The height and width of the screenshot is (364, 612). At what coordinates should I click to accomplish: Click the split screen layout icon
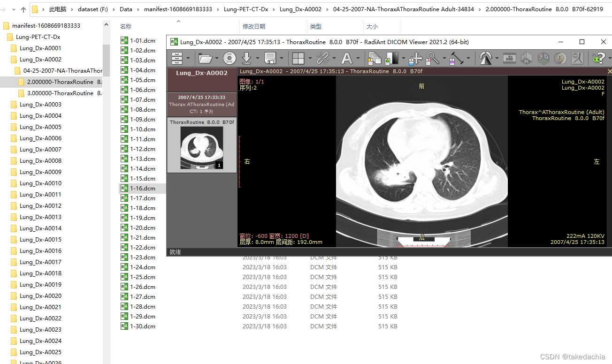[298, 58]
